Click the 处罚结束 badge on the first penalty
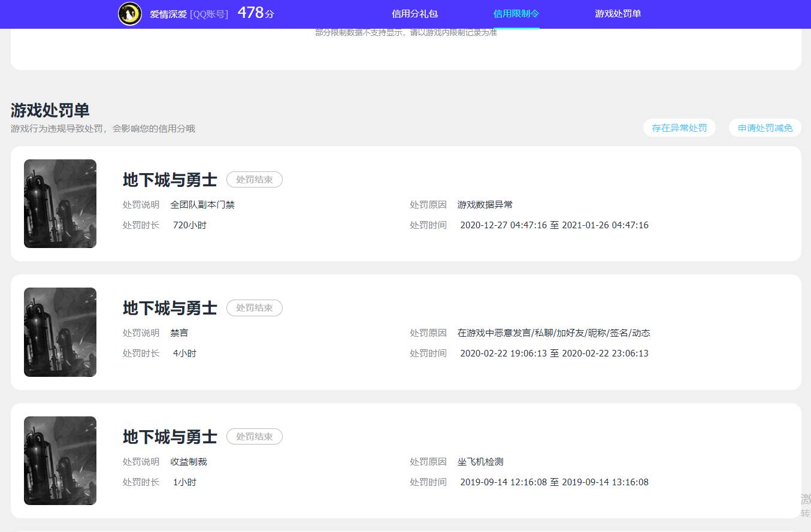The image size is (811, 532). point(254,179)
